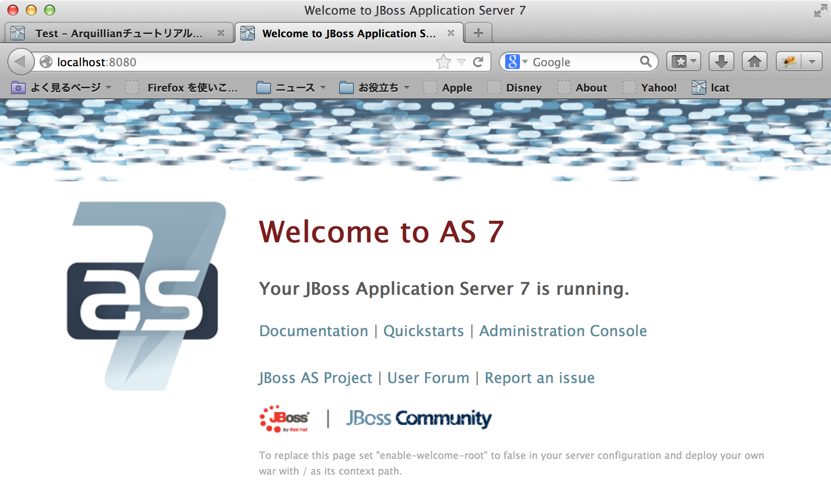The height and width of the screenshot is (504, 831).
Task: Click the AS 7 logo image
Action: tap(146, 297)
